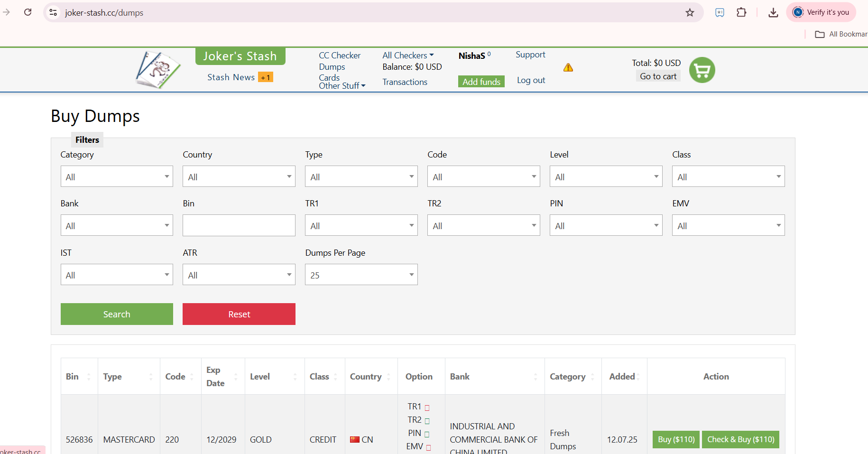Screen dimensions: 868x454
Task: Open the Dumps nav link
Action: [332, 67]
